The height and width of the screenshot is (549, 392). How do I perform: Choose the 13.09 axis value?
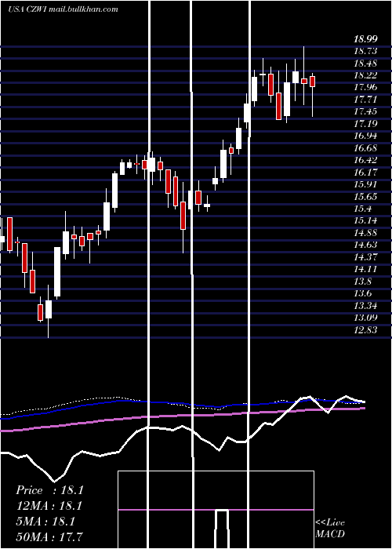365,318
